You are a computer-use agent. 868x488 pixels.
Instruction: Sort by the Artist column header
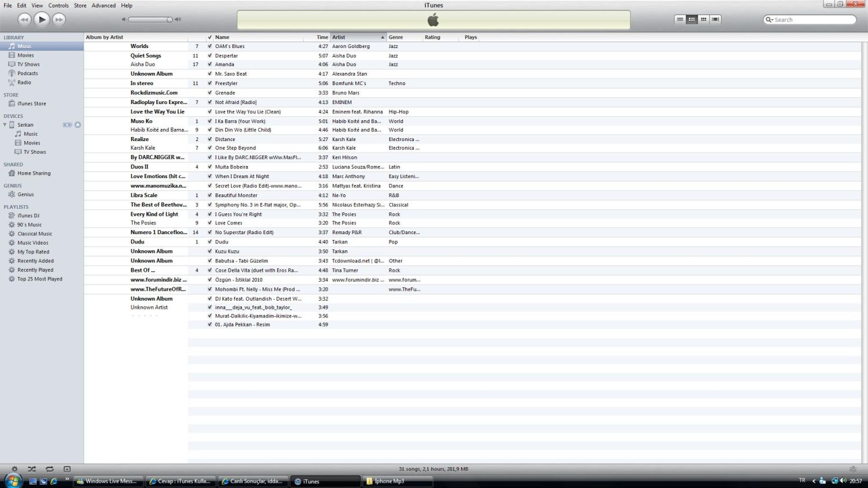[x=358, y=37]
